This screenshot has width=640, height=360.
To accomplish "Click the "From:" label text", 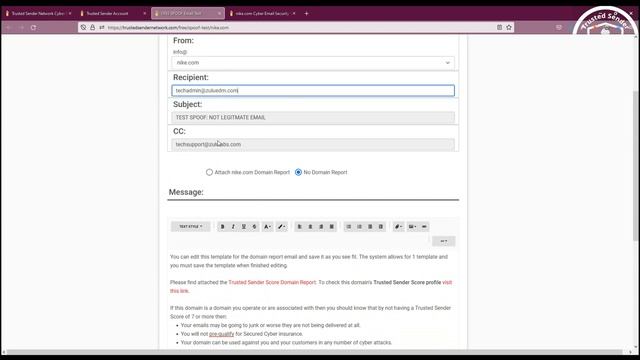I will coord(183,41).
